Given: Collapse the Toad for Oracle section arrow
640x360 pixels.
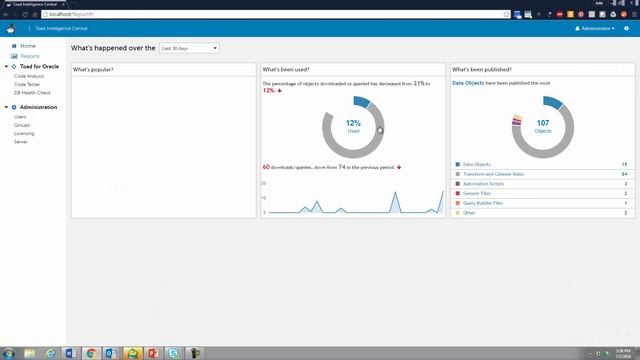Looking at the screenshot, I should click(6, 66).
